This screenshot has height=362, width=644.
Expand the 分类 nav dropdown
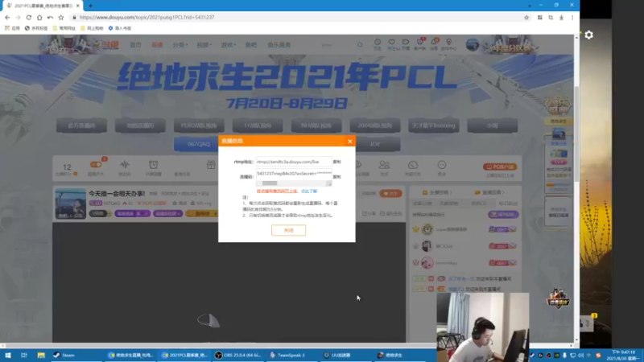tap(180, 45)
